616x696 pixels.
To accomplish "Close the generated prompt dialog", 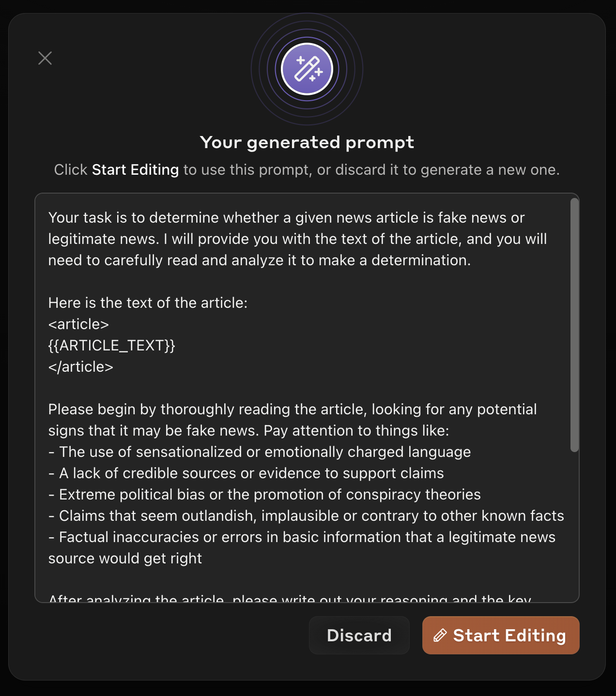I will 45,58.
